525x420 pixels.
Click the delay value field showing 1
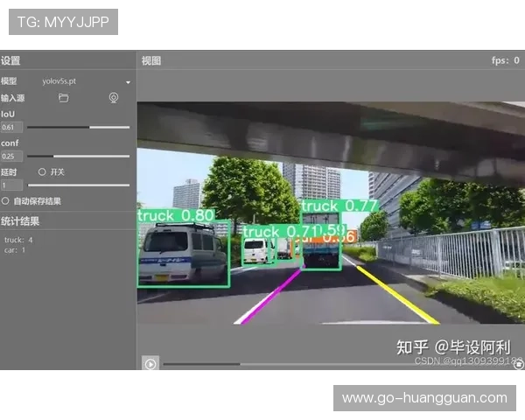(x=11, y=185)
